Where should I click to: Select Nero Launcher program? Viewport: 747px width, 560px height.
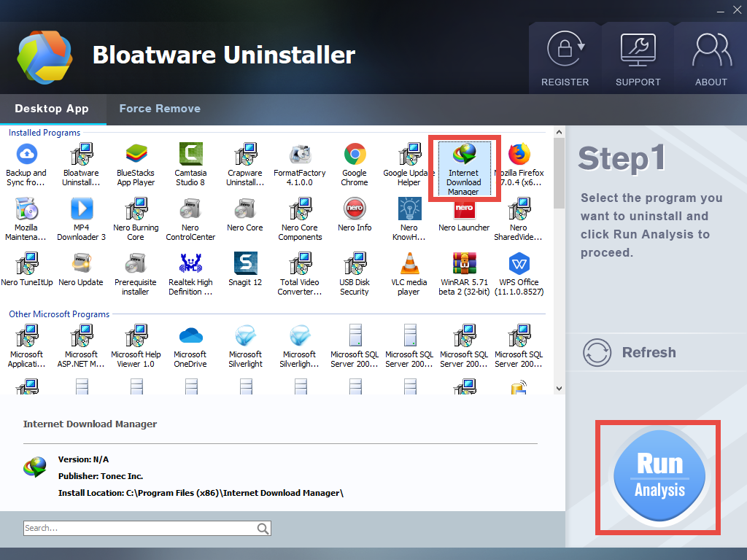click(464, 215)
